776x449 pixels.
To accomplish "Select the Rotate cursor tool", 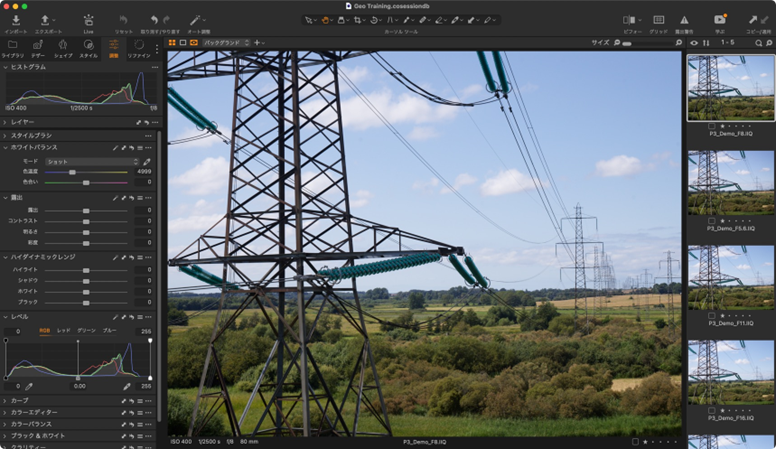I will pyautogui.click(x=374, y=20).
